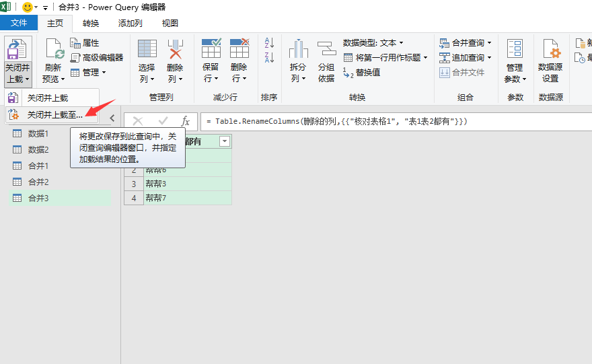Switch to the 视图 ribbon tab
Screen dimensions: 592x364
[x=170, y=24]
